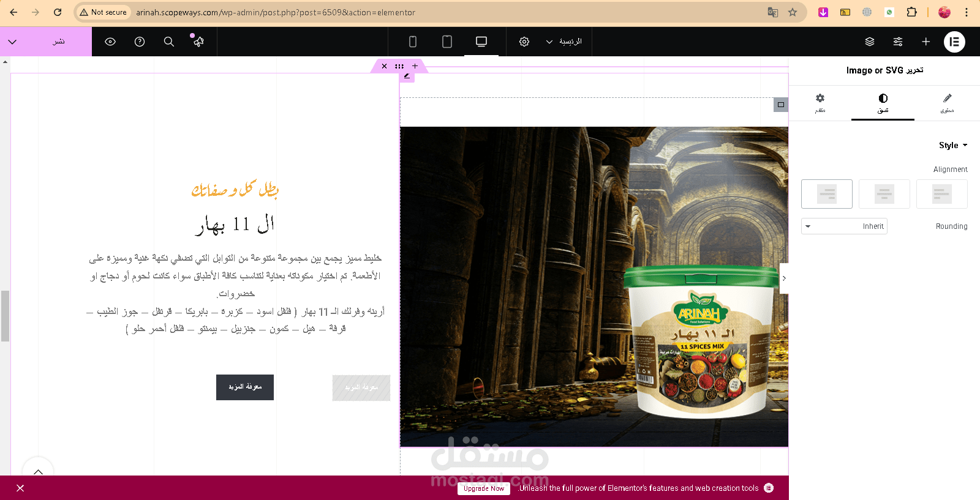Switch to tablet preview mode
Viewport: 980px width, 500px height.
click(447, 42)
